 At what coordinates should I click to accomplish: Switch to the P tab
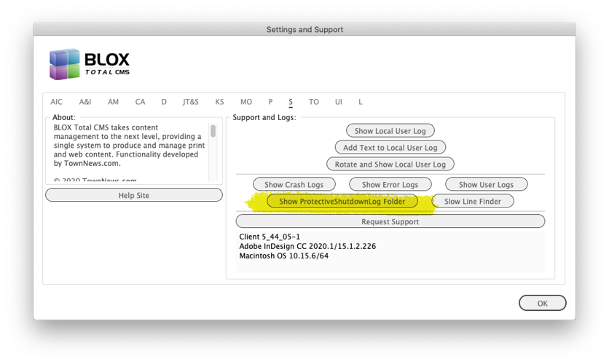270,102
